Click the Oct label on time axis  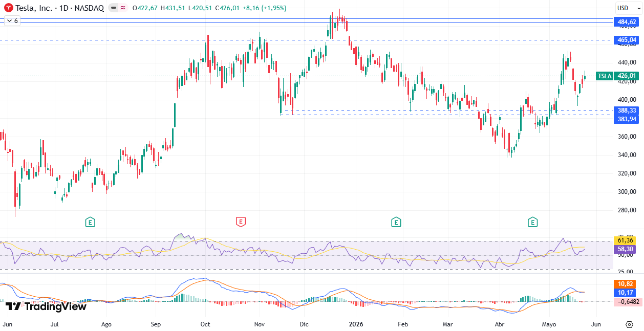point(205,324)
